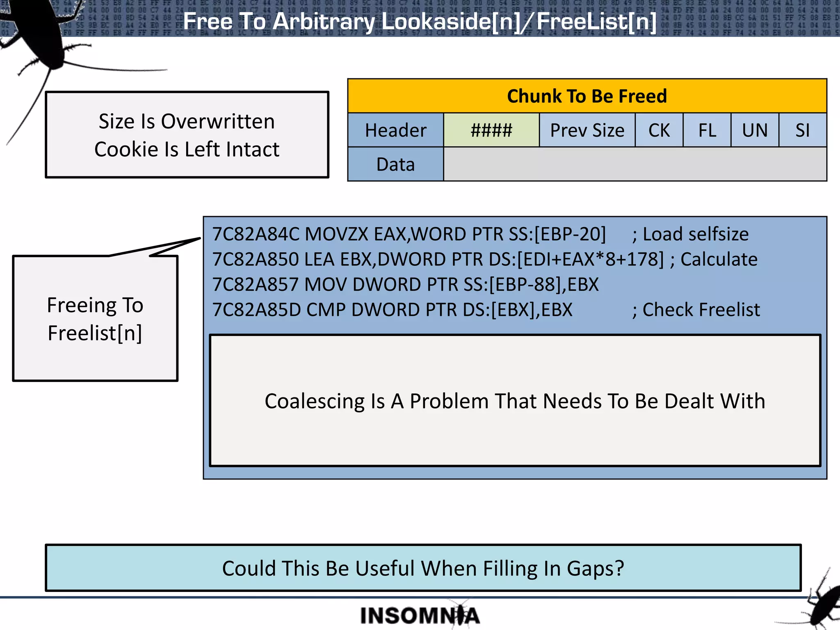840x630 pixels.
Task: Click the empty grey Data content cell
Action: (x=635, y=164)
